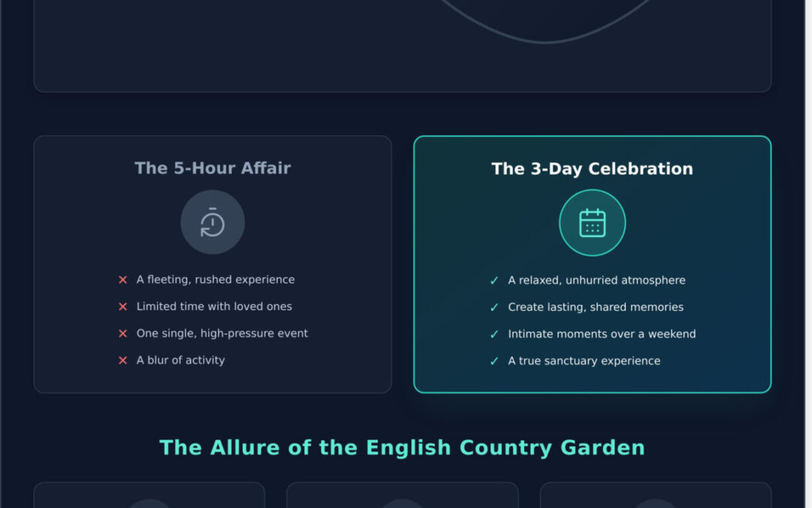
Task: Click the 'One single, high-pressure event' text
Action: [x=223, y=333]
